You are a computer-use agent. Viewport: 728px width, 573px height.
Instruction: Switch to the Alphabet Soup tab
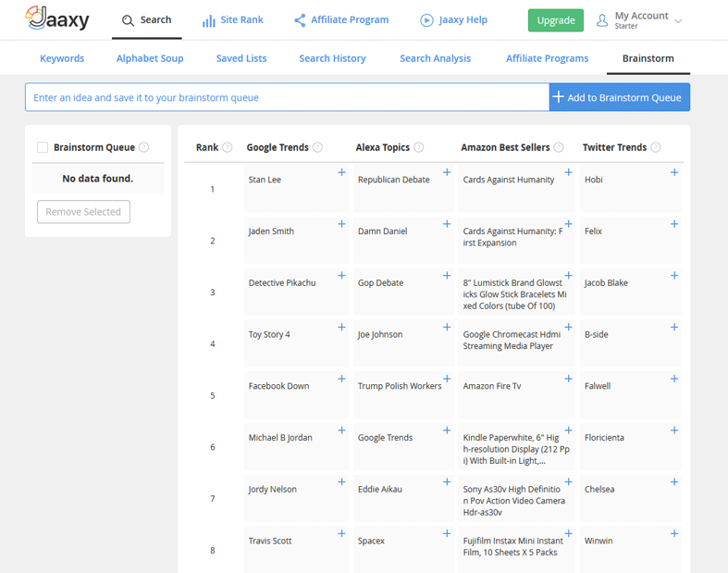pyautogui.click(x=150, y=58)
